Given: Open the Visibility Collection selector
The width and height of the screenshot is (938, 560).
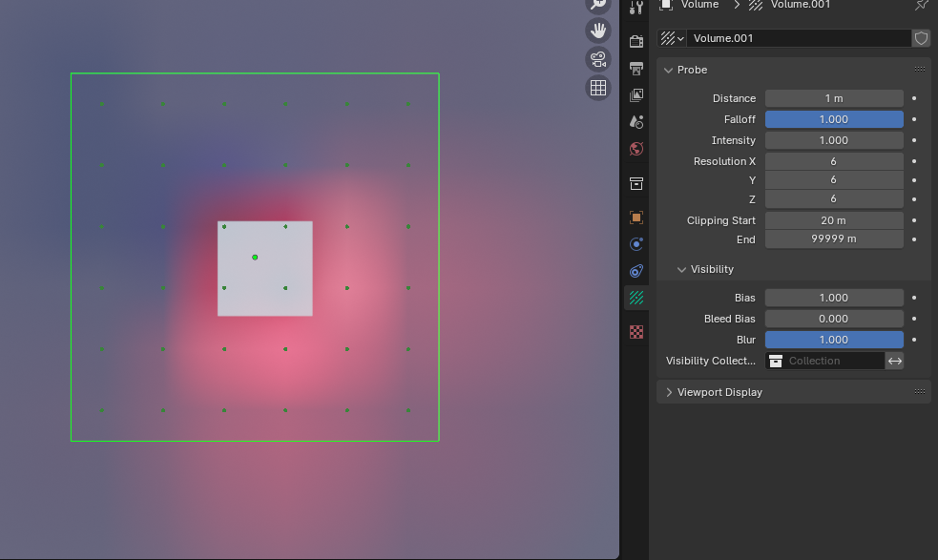Looking at the screenshot, I should 824,361.
